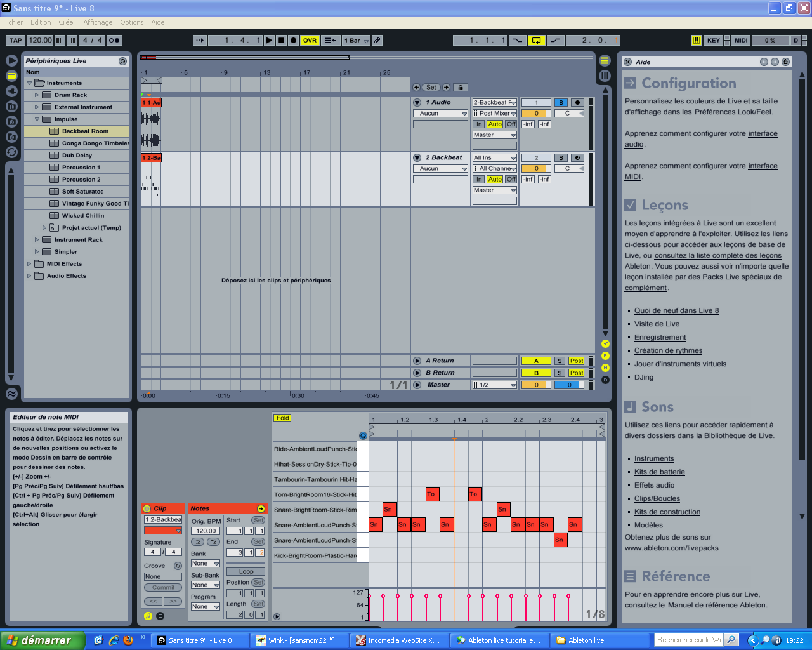The width and height of the screenshot is (812, 650).
Task: Open the Post Mixer dropdown
Action: (495, 113)
